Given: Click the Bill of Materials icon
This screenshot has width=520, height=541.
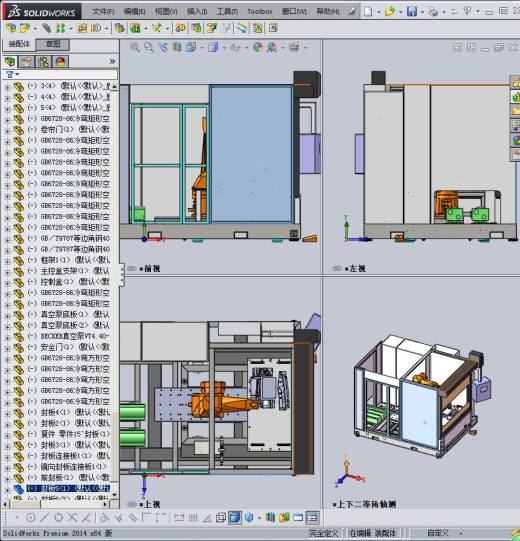Looking at the screenshot, I should click(x=196, y=28).
